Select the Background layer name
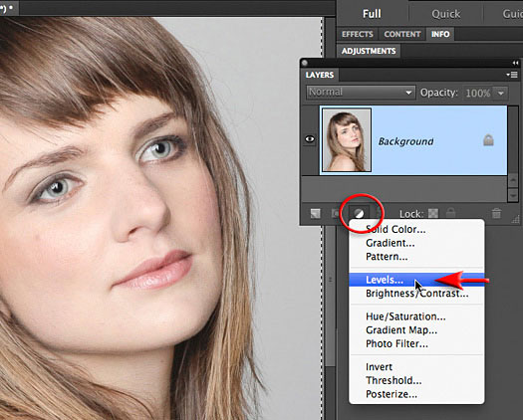 click(x=405, y=141)
